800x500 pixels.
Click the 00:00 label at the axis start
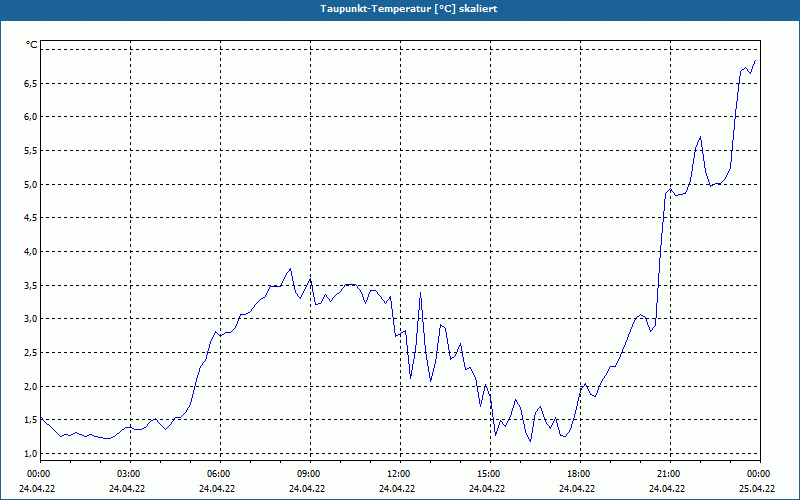pyautogui.click(x=39, y=474)
